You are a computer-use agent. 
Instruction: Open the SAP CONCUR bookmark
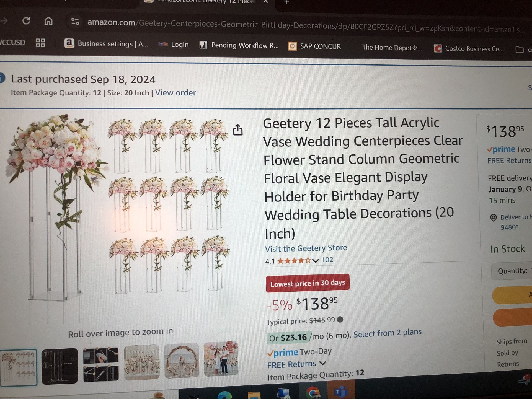pos(314,46)
